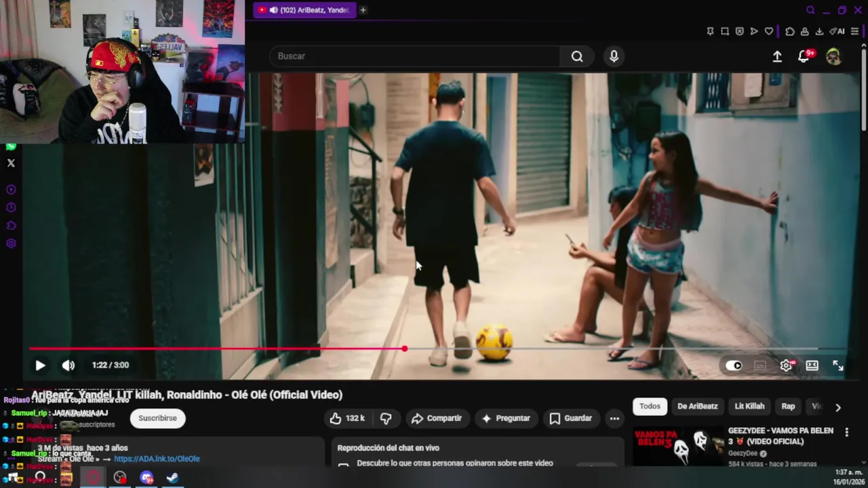Click the heart bookmark icon in toolbar
Viewport: 868px width, 488px height.
[768, 31]
